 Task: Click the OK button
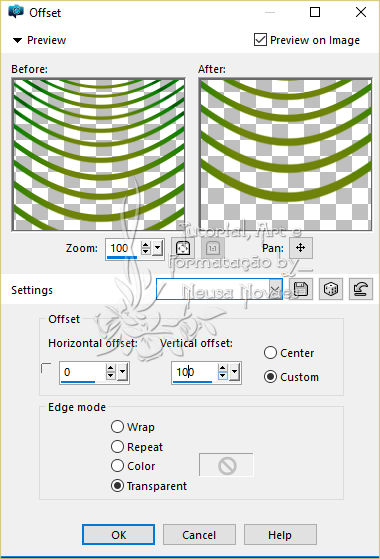(118, 534)
